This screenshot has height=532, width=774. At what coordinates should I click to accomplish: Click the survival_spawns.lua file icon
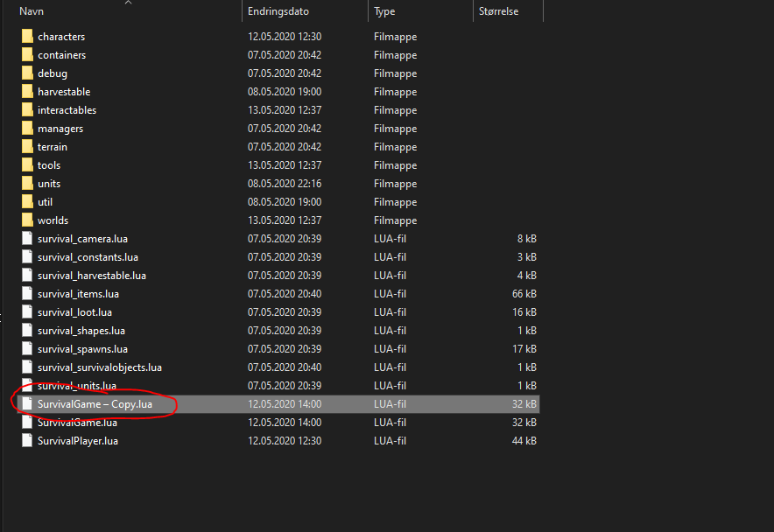[27, 348]
